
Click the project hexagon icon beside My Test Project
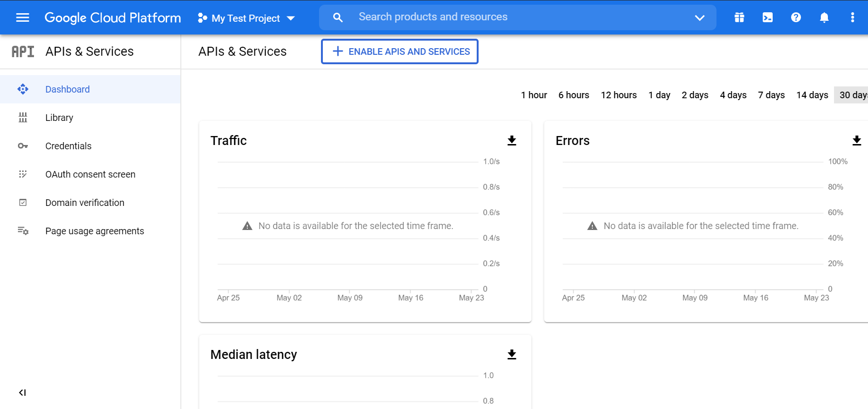point(202,18)
